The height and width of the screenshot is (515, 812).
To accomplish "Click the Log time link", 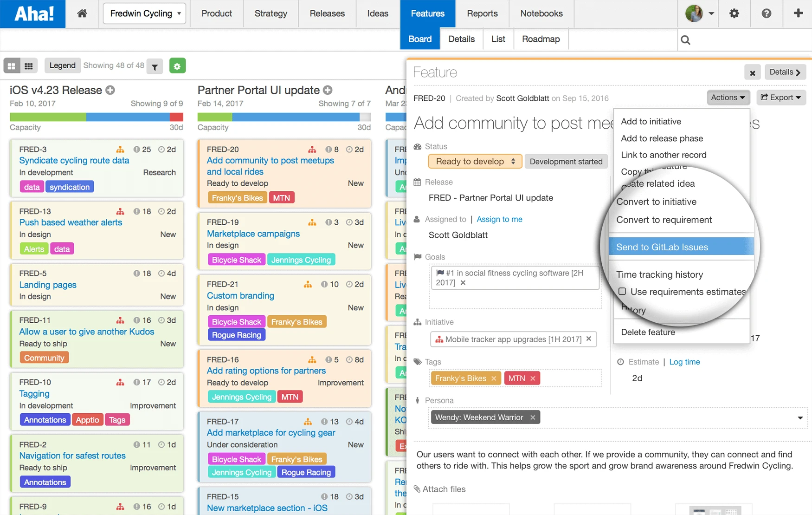I will pos(684,362).
